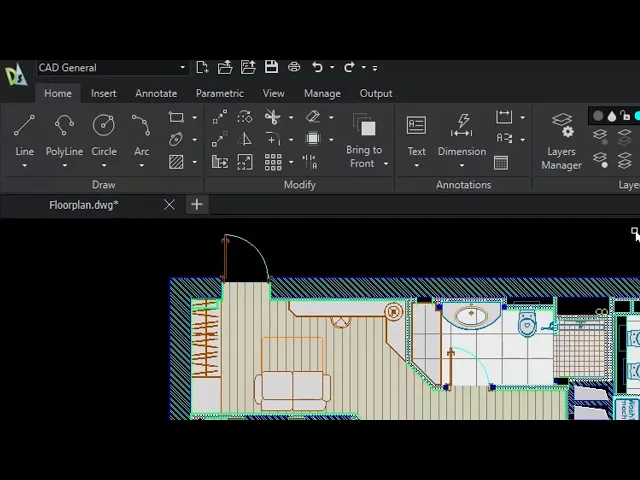Viewport: 640px width, 480px height.
Task: Insert a table from Annotations panel
Action: [x=501, y=162]
